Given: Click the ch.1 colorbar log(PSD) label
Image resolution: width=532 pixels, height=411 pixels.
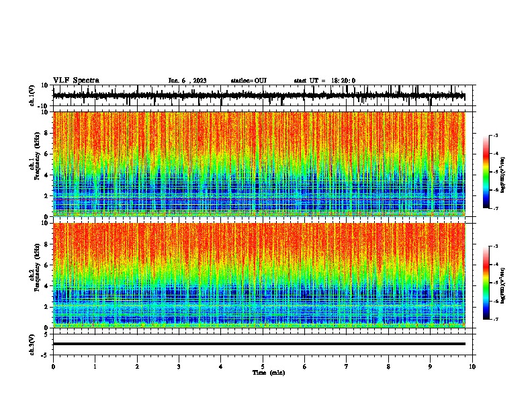Looking at the screenshot, I should [x=502, y=175].
